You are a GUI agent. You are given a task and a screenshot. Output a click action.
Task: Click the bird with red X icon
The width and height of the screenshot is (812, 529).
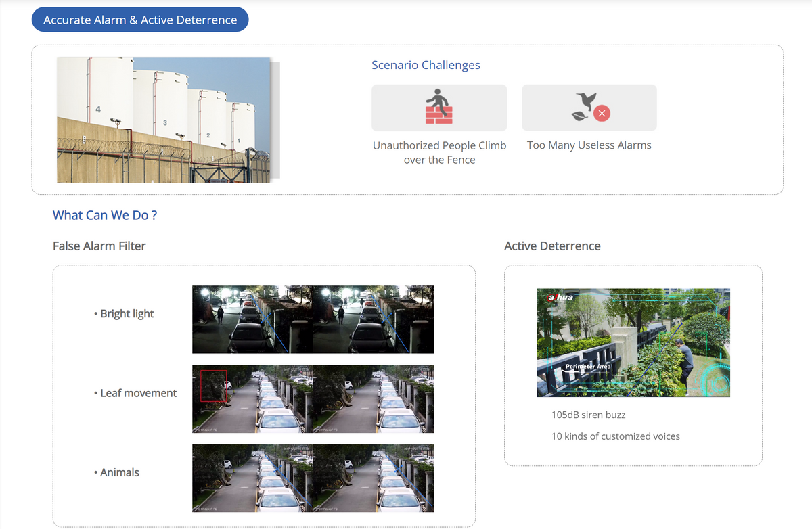(x=590, y=107)
